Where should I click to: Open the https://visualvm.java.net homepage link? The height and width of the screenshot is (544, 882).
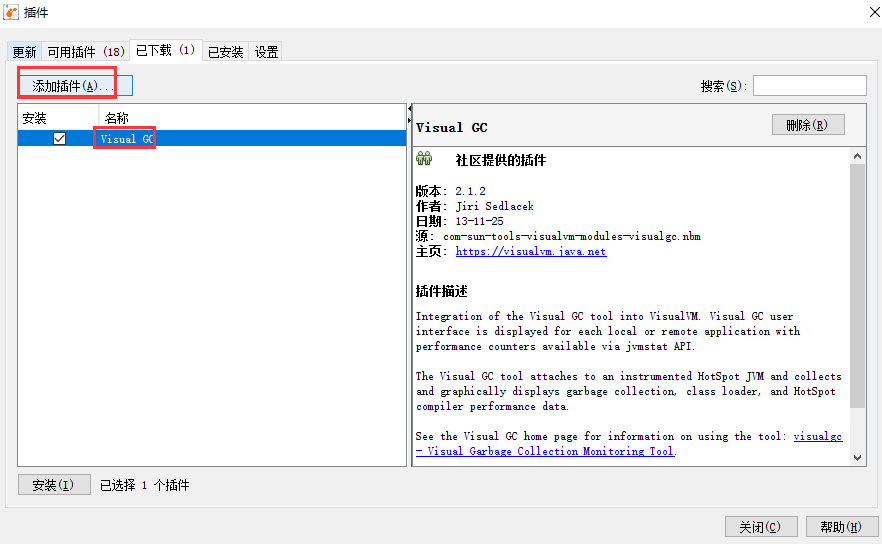(x=531, y=251)
